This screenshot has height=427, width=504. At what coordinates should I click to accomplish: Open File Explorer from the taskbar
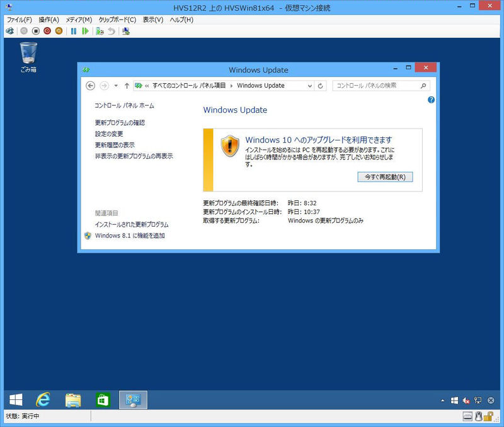tap(73, 400)
